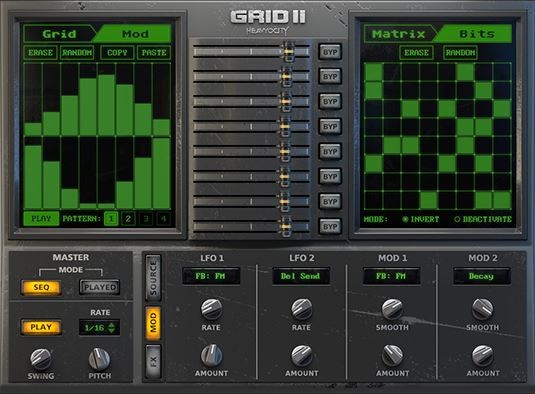Click the Master Swing knob
This screenshot has height=394, width=535.
point(41,359)
